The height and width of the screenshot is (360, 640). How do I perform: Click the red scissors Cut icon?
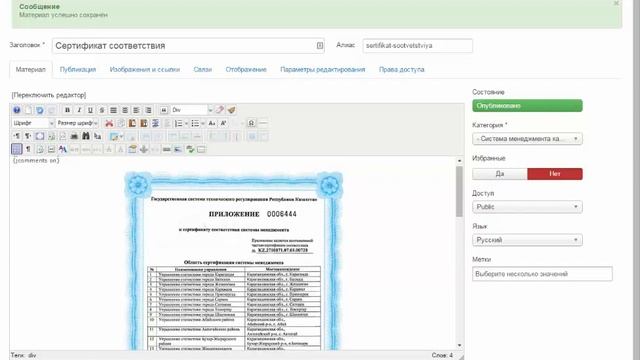(109, 123)
